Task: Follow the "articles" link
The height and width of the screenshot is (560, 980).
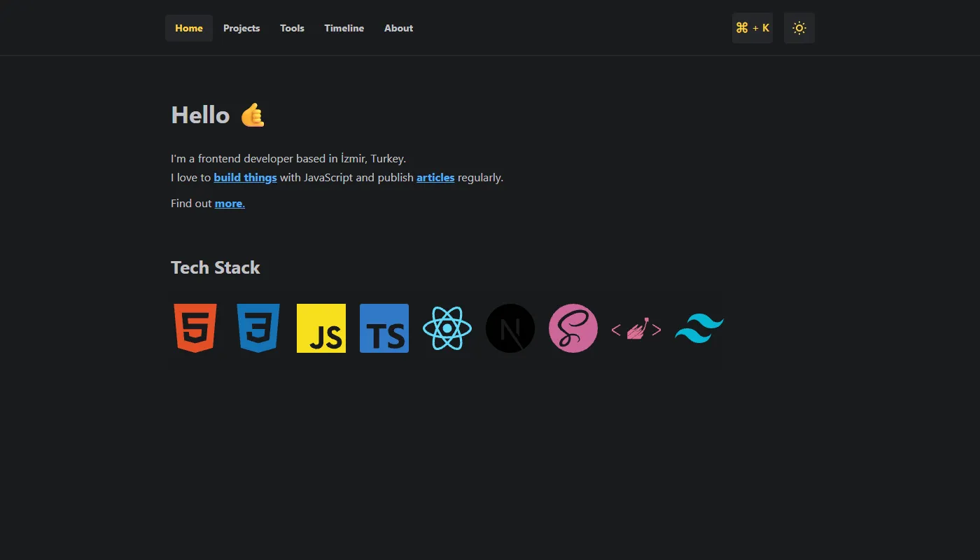Action: [x=435, y=178]
